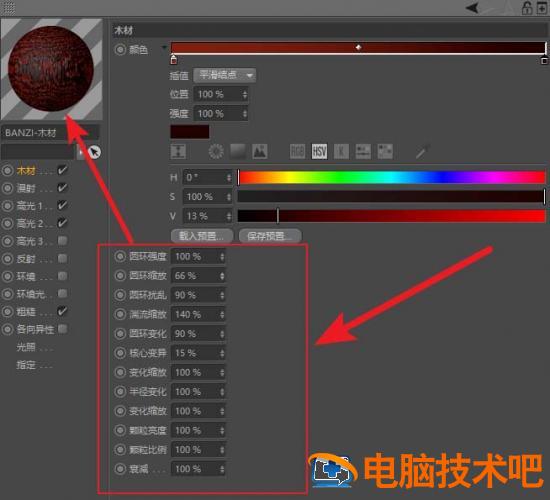This screenshot has width=550, height=500.
Task: Click the object picker arrow icon
Action: tap(94, 152)
